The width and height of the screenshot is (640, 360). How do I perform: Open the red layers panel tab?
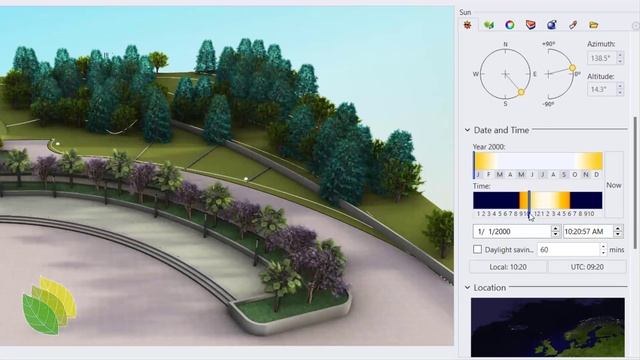(x=530, y=25)
